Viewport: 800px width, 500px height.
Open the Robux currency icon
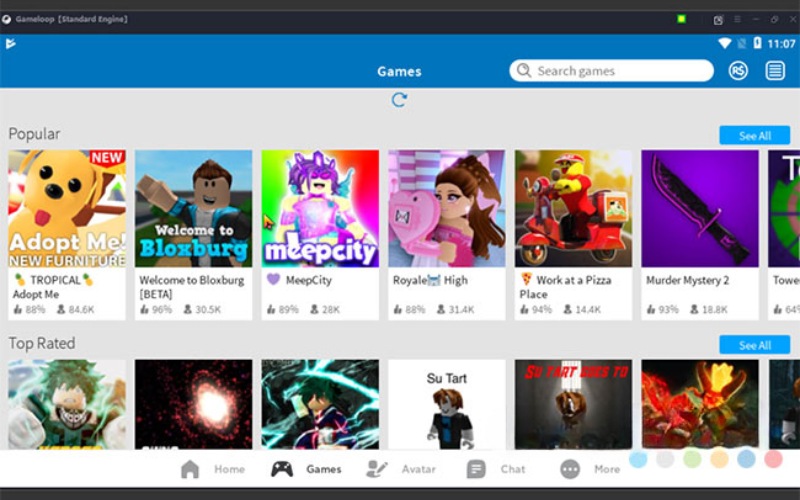738,70
